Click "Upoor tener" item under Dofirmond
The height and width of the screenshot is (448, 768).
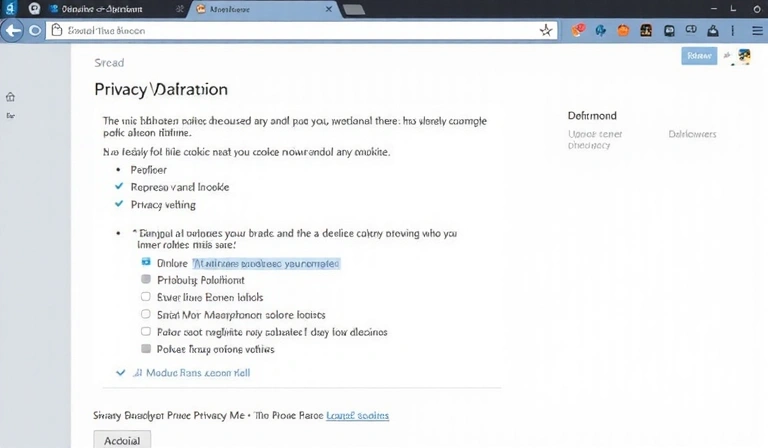click(x=595, y=140)
